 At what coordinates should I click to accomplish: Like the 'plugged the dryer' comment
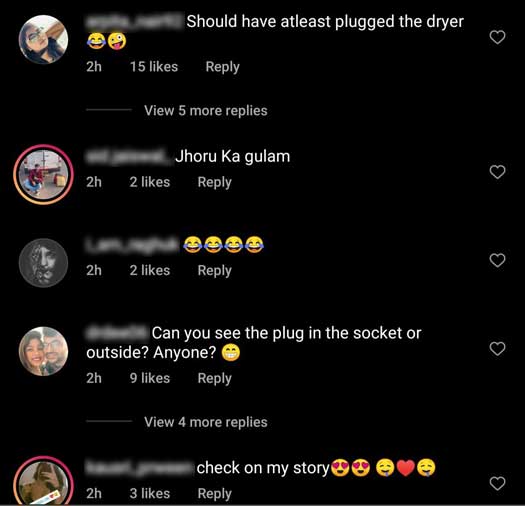point(497,37)
